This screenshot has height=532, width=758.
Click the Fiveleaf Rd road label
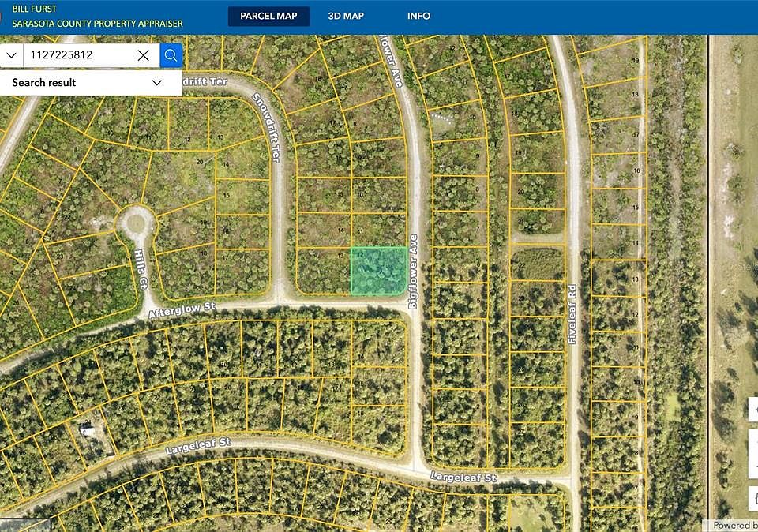tap(572, 314)
